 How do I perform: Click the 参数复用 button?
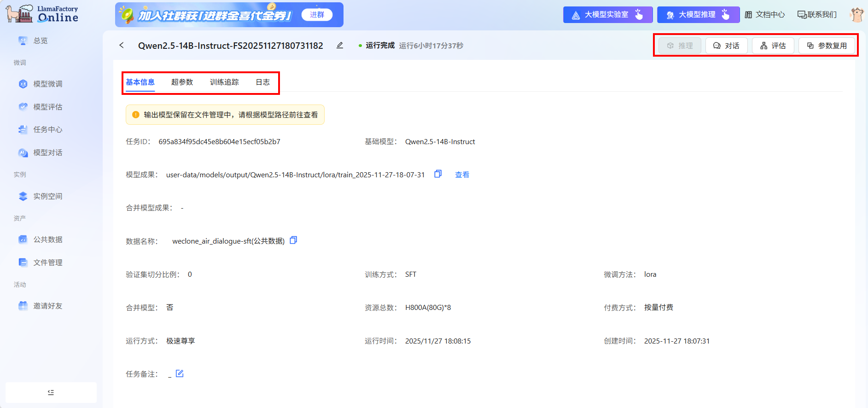coord(827,46)
